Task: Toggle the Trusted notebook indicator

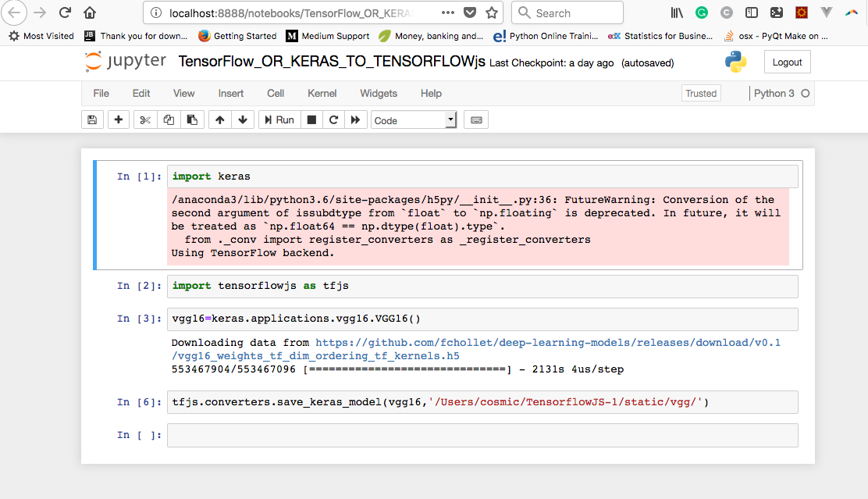Action: coord(700,93)
